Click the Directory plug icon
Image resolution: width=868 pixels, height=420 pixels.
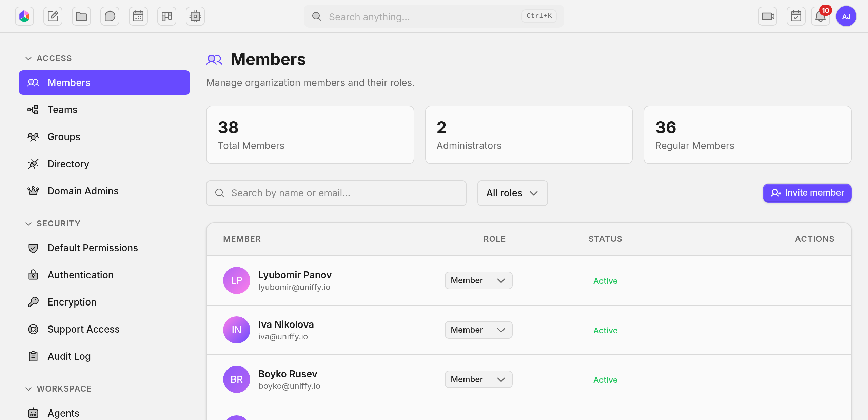pyautogui.click(x=33, y=164)
